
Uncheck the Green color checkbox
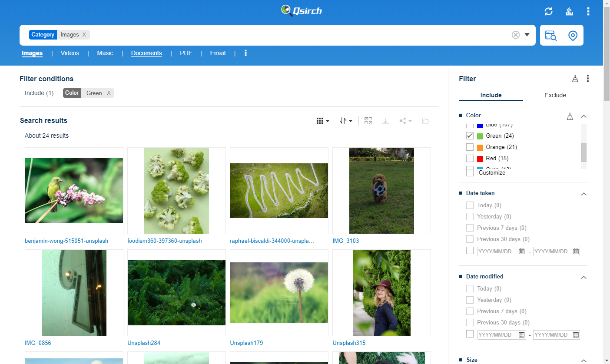pyautogui.click(x=470, y=136)
